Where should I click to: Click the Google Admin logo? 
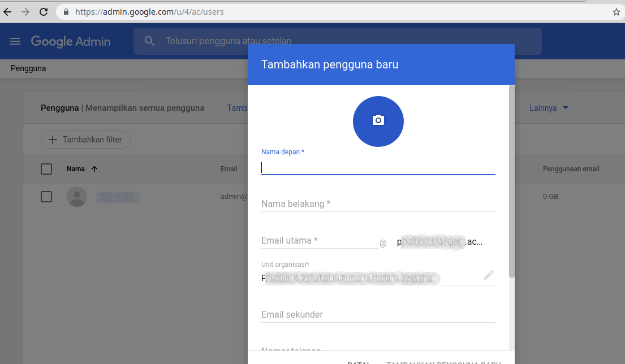coord(71,41)
